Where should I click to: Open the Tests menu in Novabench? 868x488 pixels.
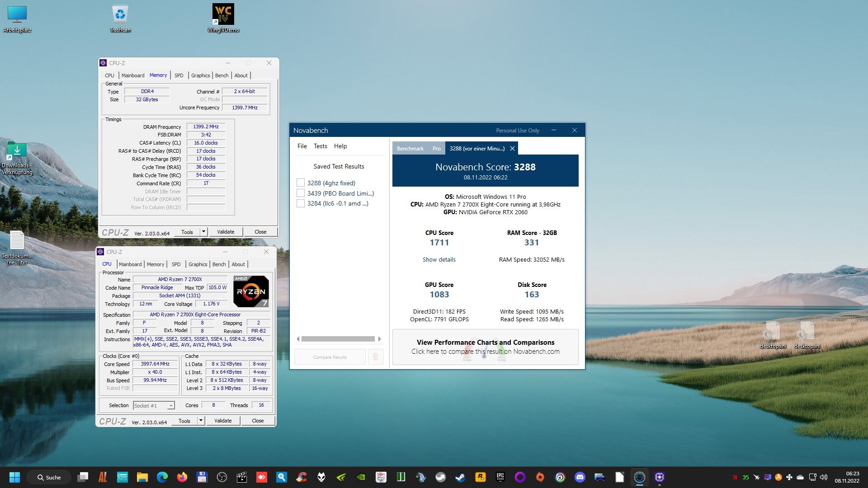point(320,146)
